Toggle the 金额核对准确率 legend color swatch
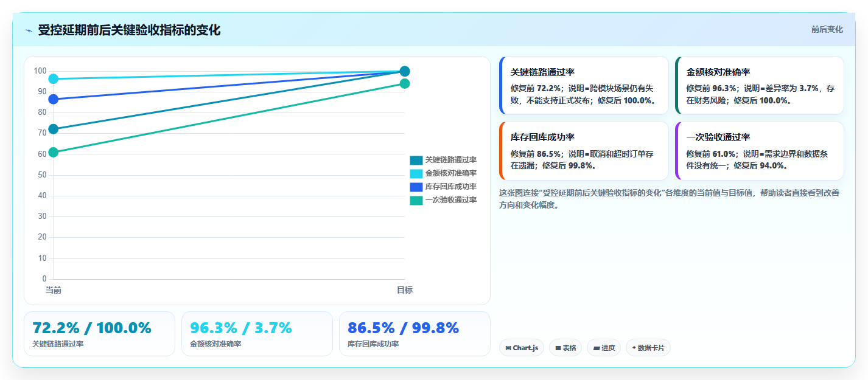The width and height of the screenshot is (868, 380). pos(416,173)
